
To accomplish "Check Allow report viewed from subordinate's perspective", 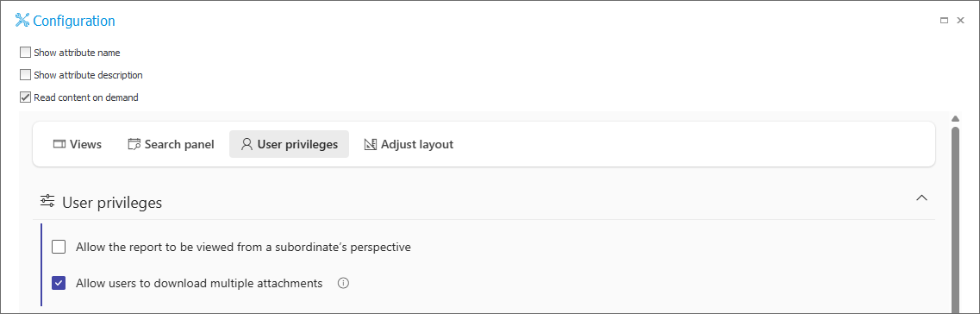I will tap(59, 247).
